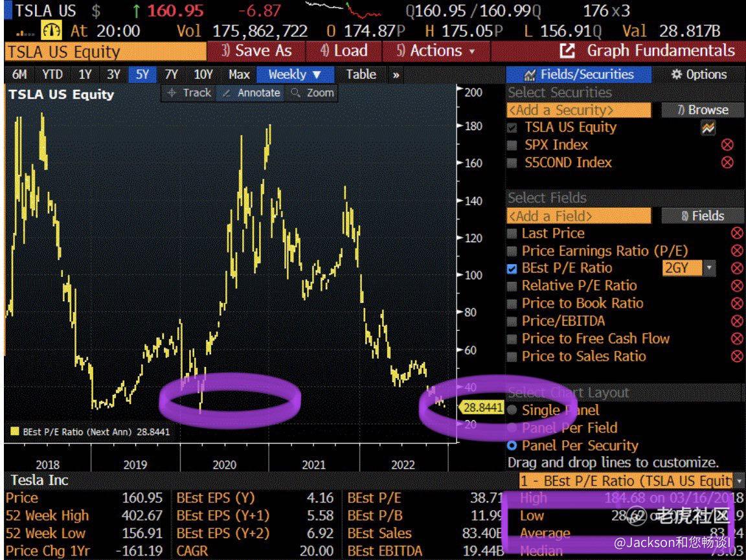Select the 5Y time range tab
746x560 pixels.
142,74
